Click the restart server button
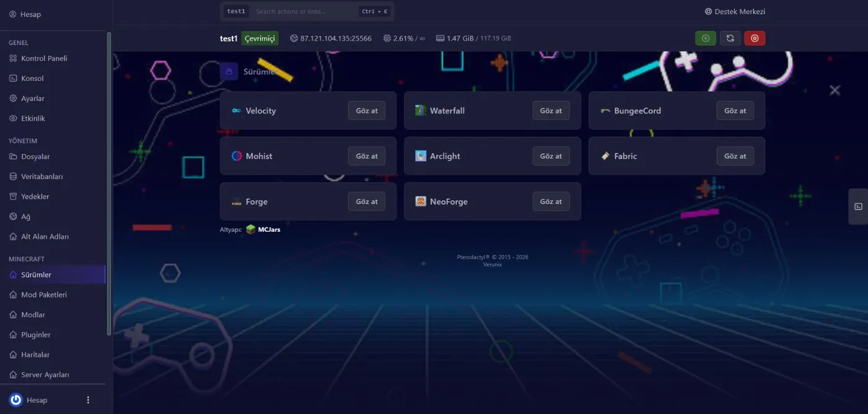This screenshot has height=414, width=868. pyautogui.click(x=730, y=38)
